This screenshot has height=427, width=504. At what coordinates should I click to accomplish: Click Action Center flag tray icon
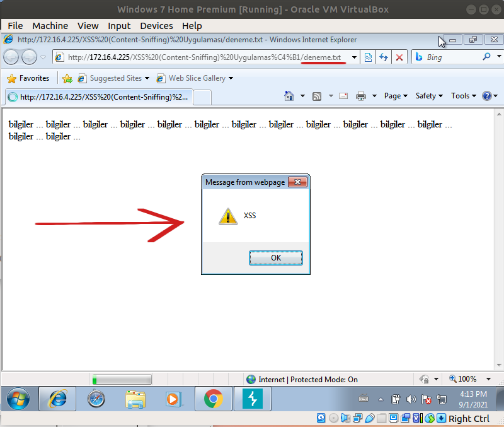(x=427, y=400)
